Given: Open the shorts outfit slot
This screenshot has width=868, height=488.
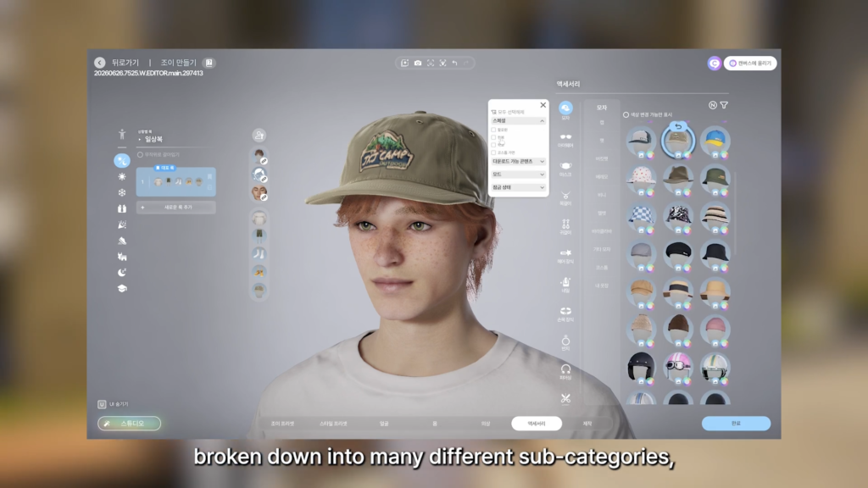Looking at the screenshot, I should point(259,236).
